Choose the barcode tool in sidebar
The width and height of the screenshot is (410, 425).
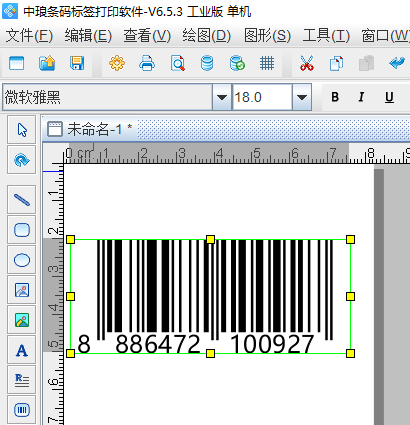click(22, 410)
